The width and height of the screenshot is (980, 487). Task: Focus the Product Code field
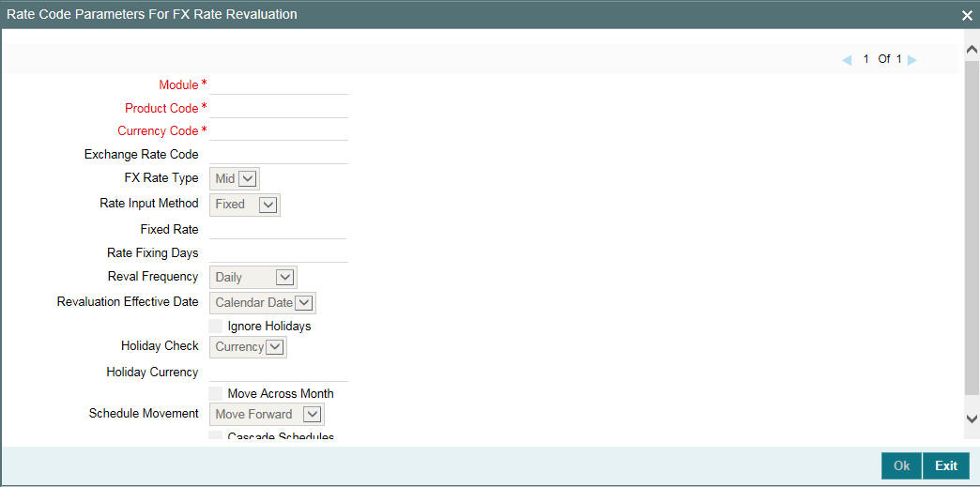(x=279, y=108)
